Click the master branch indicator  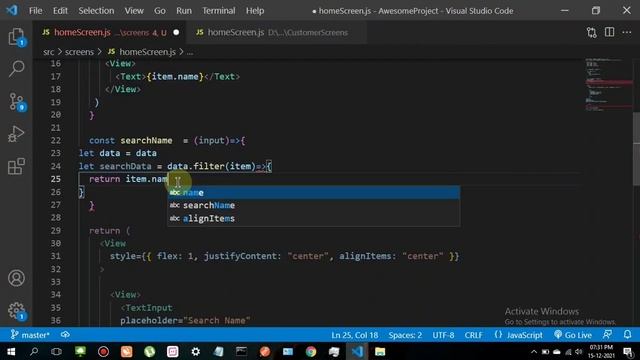[x=30, y=335]
